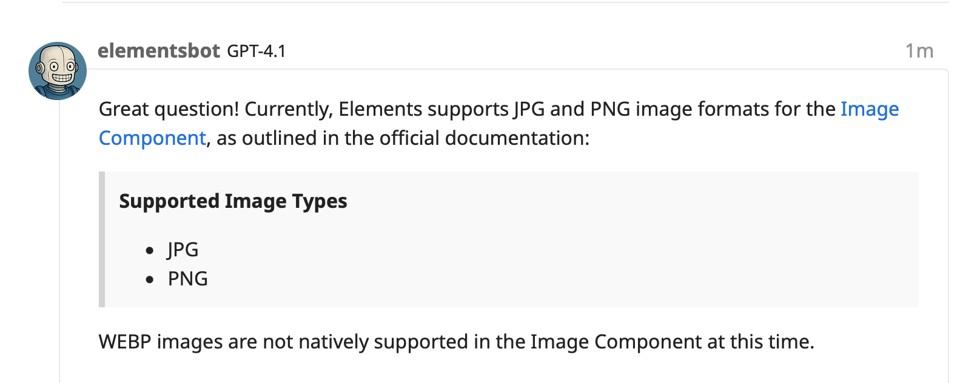Click the gray quote bar on the left
Viewport: 980px width, 383px height.
(x=102, y=239)
